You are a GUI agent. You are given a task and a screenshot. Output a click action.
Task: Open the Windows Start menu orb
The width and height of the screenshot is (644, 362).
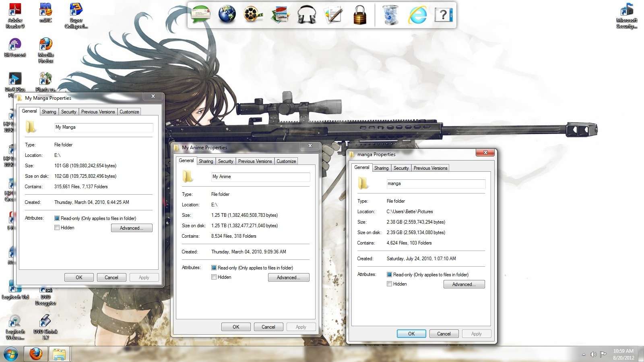pyautogui.click(x=11, y=354)
